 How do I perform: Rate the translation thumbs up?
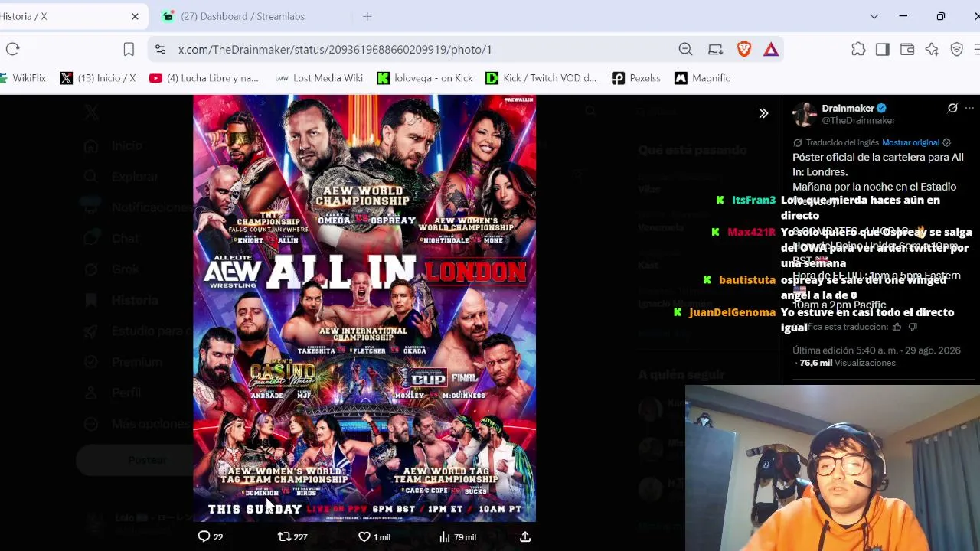click(x=897, y=327)
